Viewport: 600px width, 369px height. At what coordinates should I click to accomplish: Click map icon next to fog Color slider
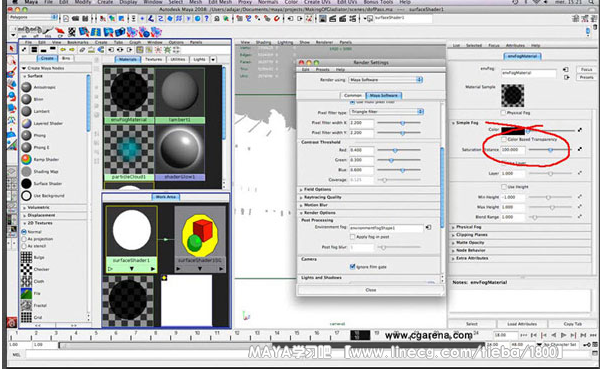click(580, 130)
